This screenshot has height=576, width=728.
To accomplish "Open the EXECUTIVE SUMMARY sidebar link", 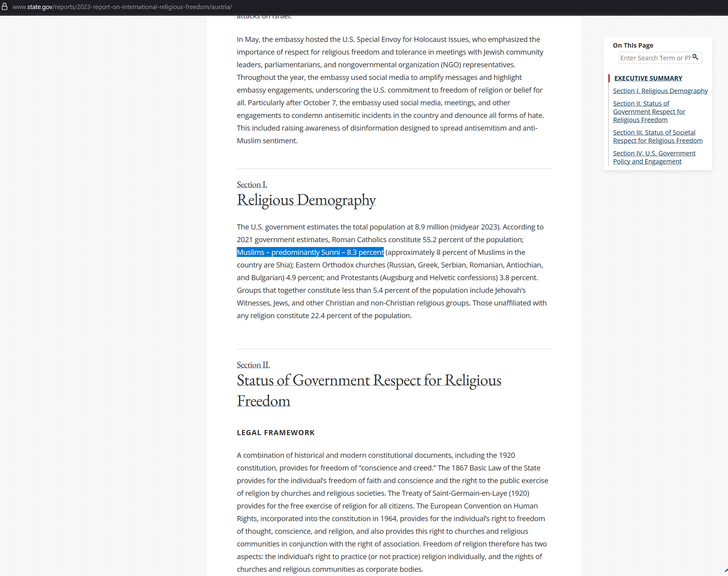I will (x=648, y=78).
